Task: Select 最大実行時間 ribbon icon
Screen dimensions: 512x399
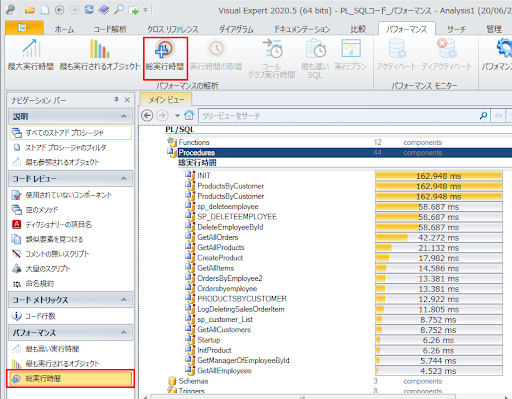Action: point(31,55)
